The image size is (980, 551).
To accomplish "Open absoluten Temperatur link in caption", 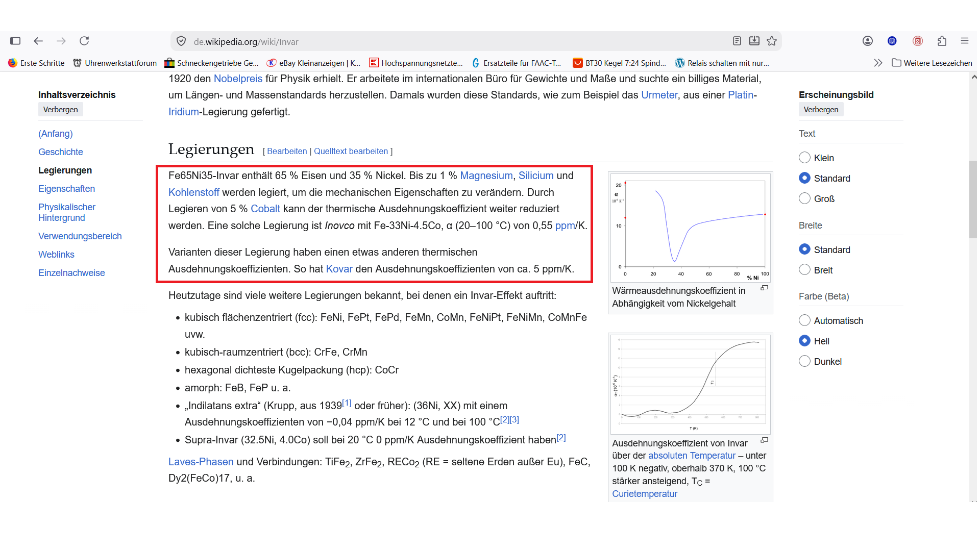I will click(692, 456).
